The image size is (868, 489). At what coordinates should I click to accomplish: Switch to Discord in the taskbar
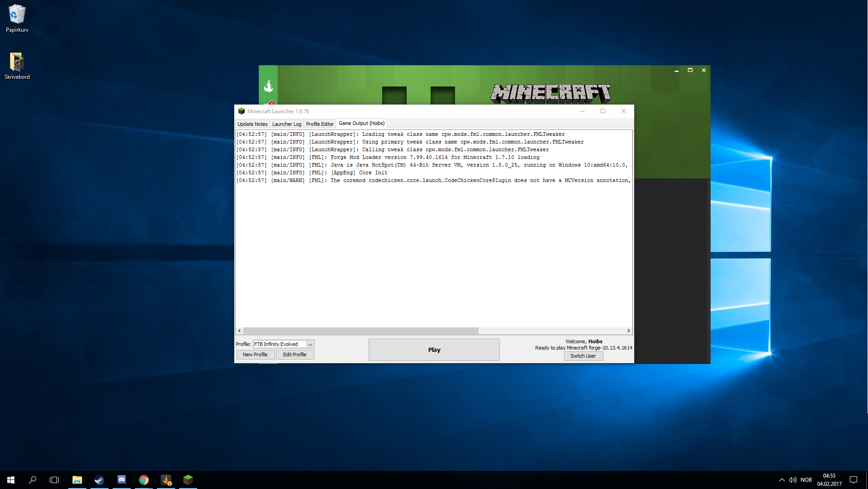pos(122,479)
